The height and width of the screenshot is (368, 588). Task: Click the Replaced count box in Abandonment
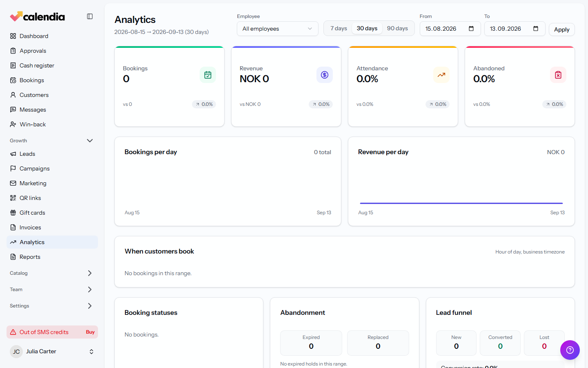pos(378,343)
